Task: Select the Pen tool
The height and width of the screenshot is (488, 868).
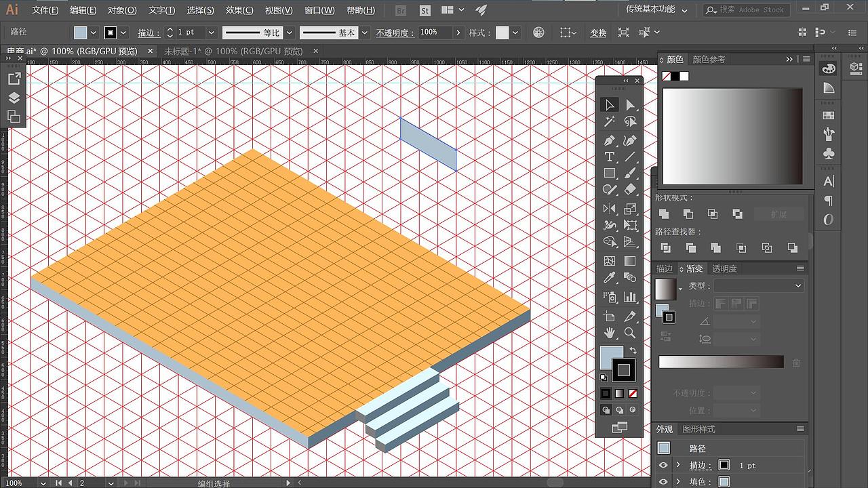Action: [610, 140]
